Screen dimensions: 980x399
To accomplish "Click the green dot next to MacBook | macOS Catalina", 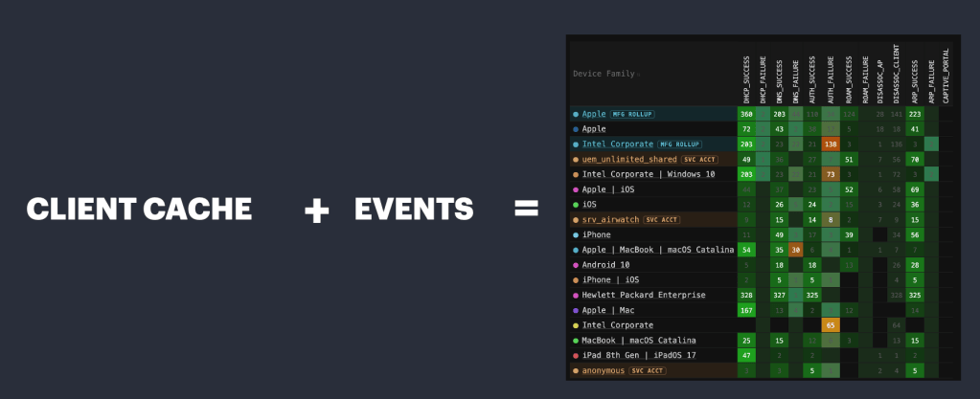I will (576, 341).
